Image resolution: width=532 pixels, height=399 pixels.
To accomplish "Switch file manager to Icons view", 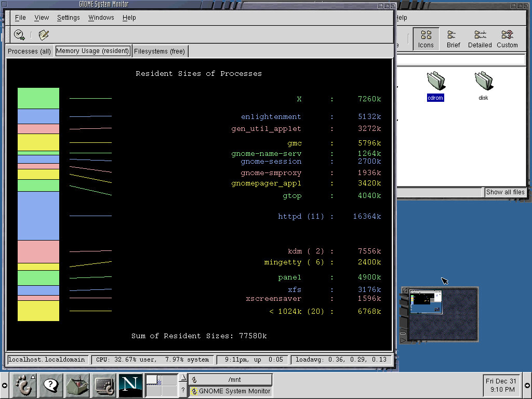I will click(x=425, y=39).
